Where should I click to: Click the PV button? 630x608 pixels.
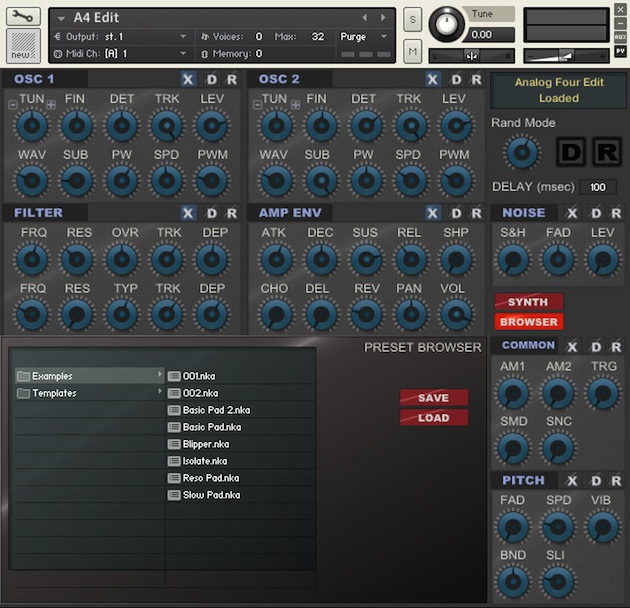620,51
